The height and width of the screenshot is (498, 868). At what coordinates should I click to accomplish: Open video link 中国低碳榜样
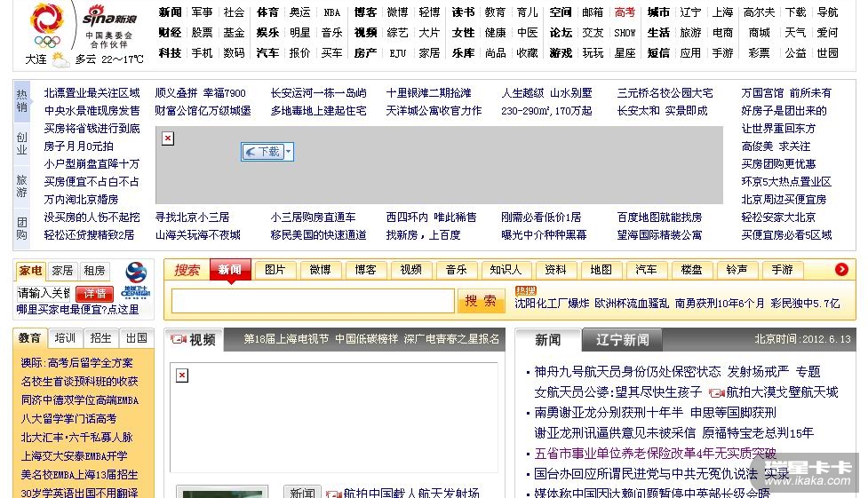click(x=366, y=339)
